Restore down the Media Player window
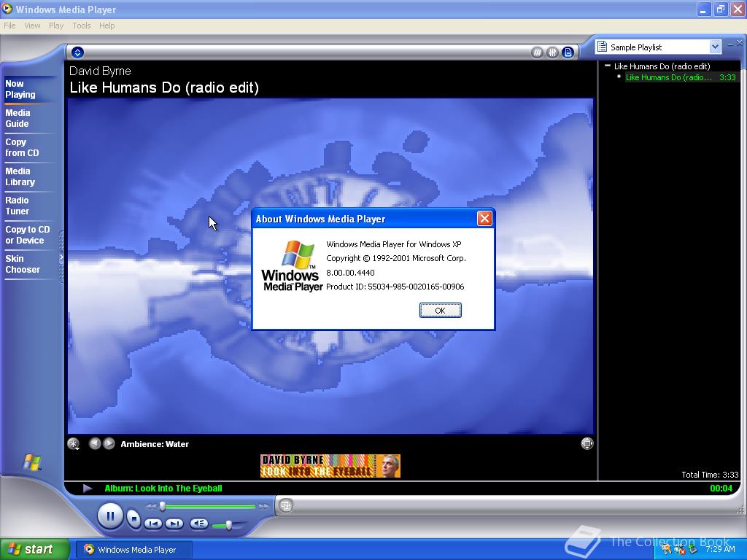 pyautogui.click(x=720, y=9)
